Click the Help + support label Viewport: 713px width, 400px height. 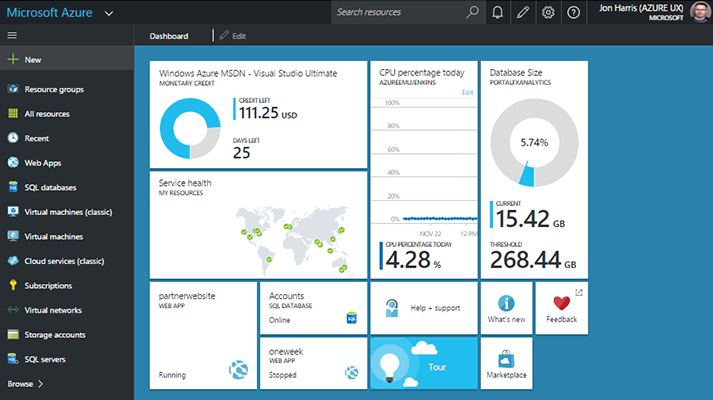[435, 308]
